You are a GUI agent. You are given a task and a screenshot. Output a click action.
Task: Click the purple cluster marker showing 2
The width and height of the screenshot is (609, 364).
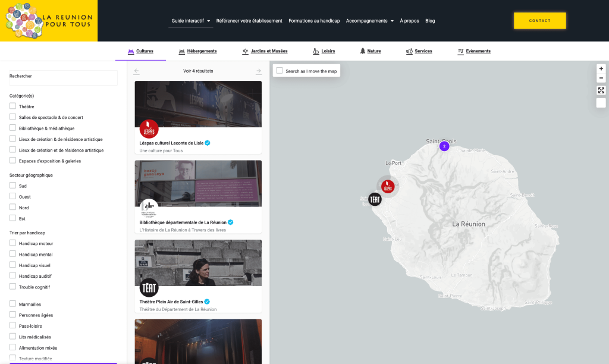tap(444, 146)
